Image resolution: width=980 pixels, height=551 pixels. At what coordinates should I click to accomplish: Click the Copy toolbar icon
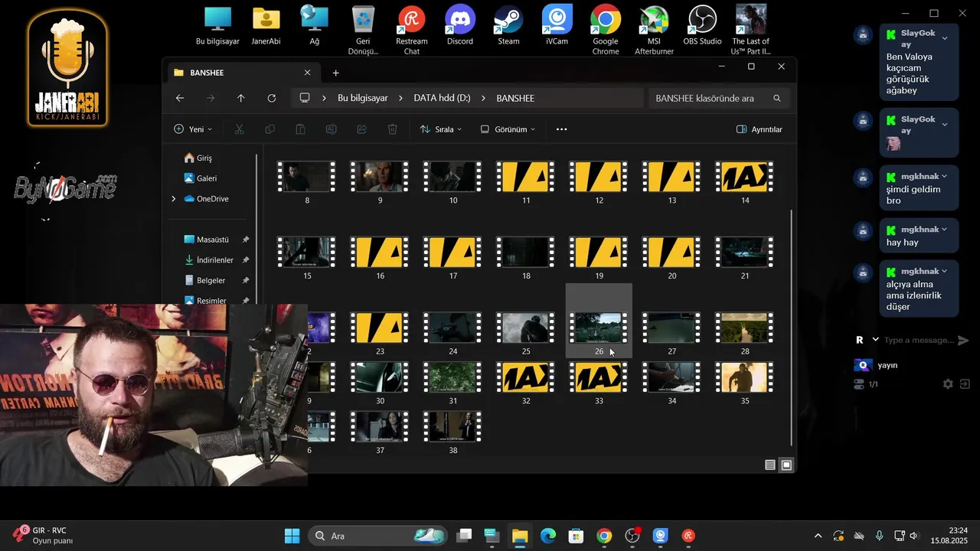pyautogui.click(x=269, y=129)
